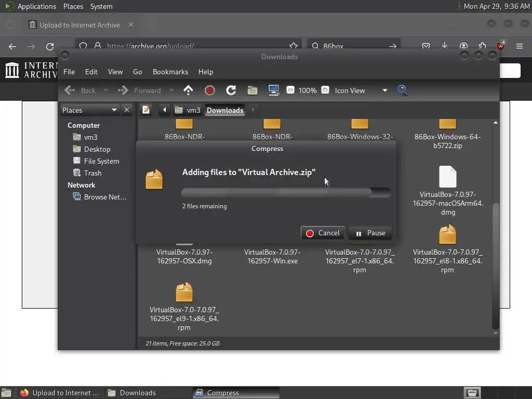Open Firefox account icon
The height and width of the screenshot is (399, 532).
pos(463,46)
